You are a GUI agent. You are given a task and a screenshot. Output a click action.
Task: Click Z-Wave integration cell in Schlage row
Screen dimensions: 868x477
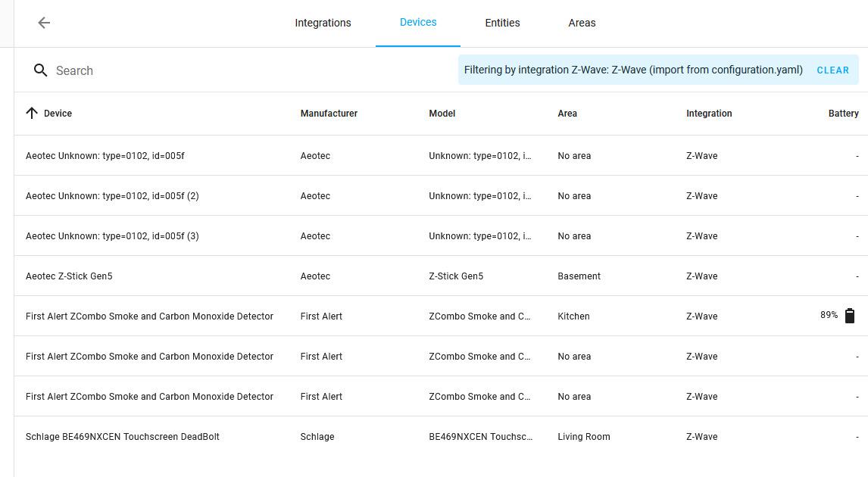click(x=701, y=437)
